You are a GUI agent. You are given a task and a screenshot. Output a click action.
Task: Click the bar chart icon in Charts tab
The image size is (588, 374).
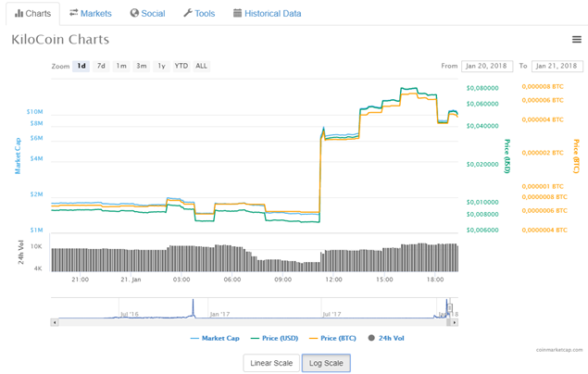pos(19,14)
